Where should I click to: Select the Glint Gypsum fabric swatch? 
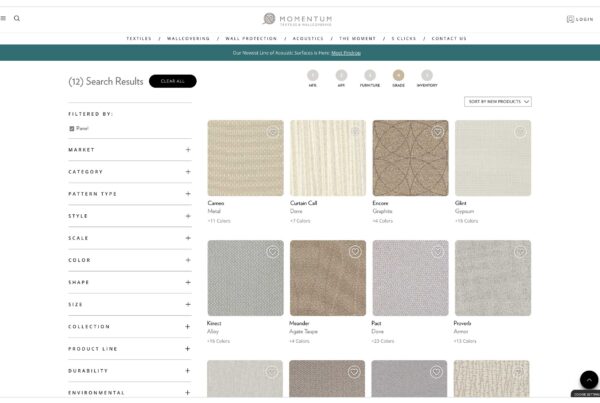click(x=492, y=158)
